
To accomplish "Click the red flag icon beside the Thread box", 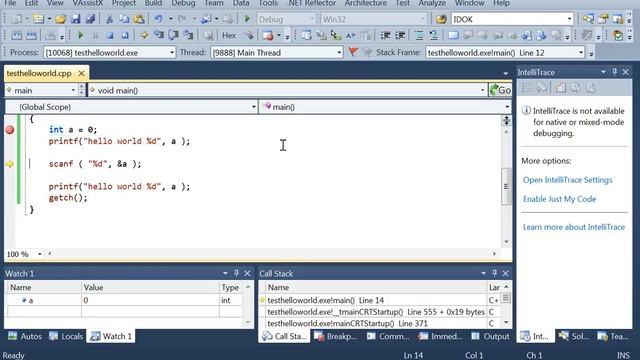I will coord(353,52).
